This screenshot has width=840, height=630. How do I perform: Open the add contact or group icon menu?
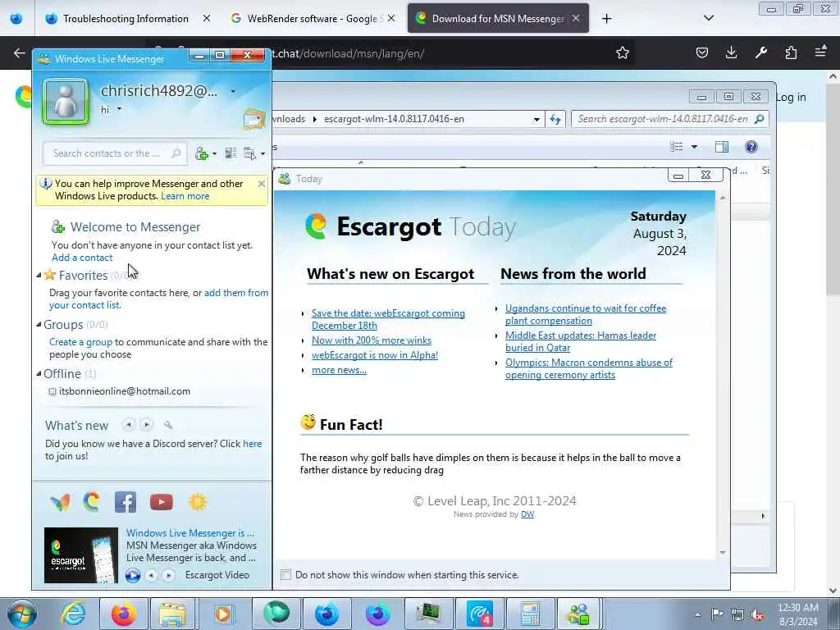point(206,153)
